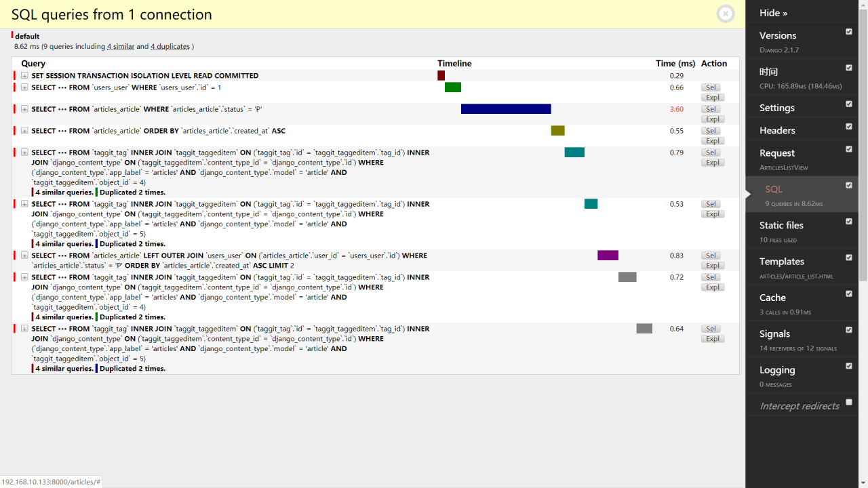The width and height of the screenshot is (868, 488).
Task: Click Expl for the 0.72 ms query
Action: point(713,287)
